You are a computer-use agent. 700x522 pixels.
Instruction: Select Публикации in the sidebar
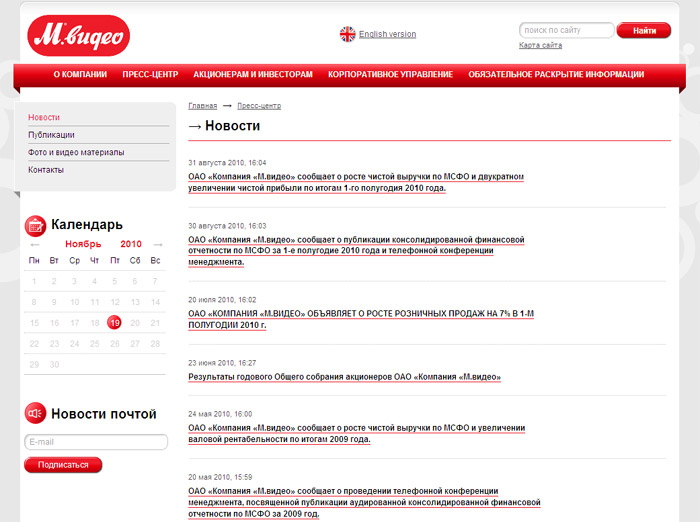tap(51, 135)
